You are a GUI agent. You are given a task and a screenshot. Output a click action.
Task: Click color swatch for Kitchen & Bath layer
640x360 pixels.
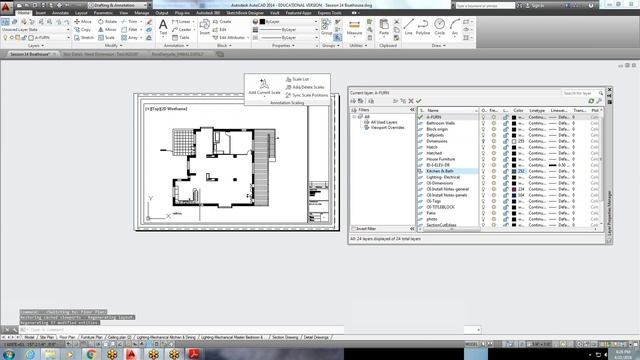click(514, 171)
